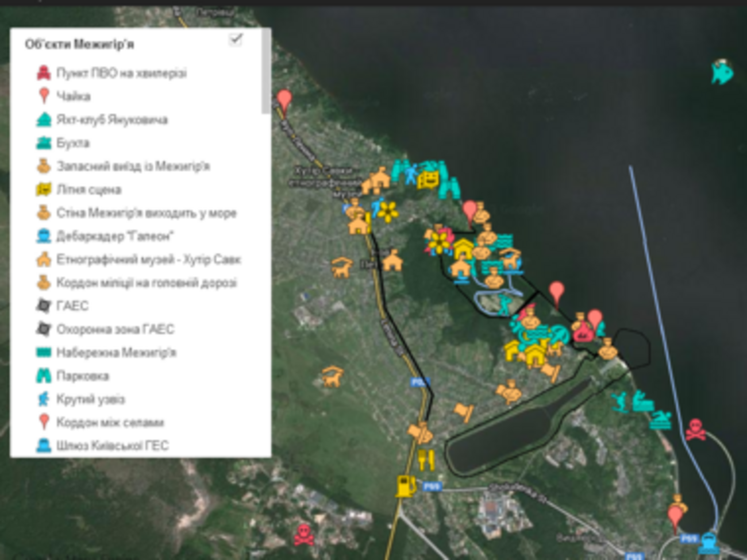This screenshot has width=747, height=560.
Task: Click the cyan icon beside Яхт-клуб Януковича
Action: (44, 119)
